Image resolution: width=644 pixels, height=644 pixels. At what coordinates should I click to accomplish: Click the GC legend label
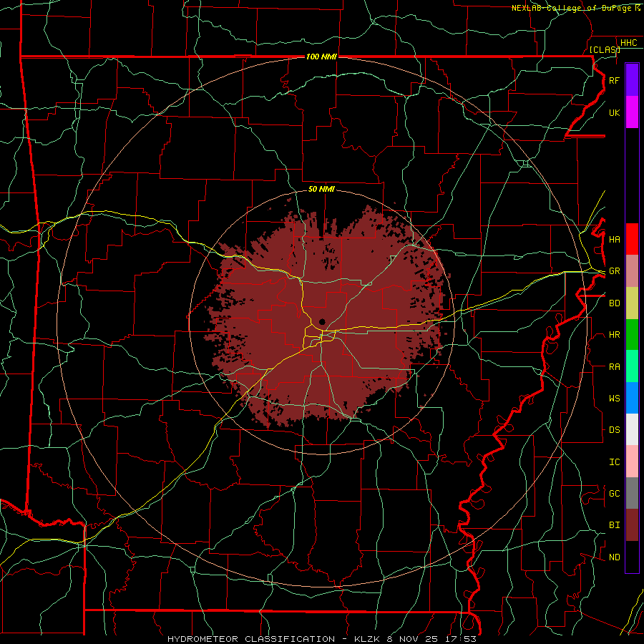pos(614,494)
